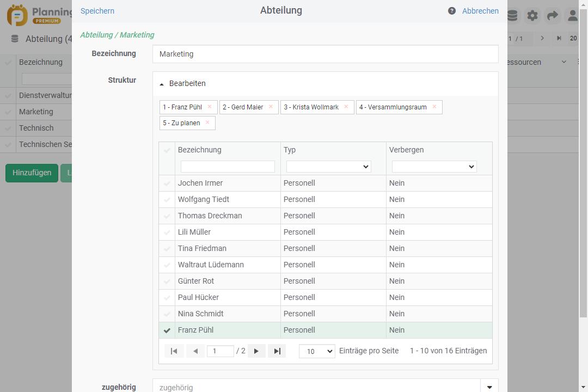Collapse the Bearbeiten section
The width and height of the screenshot is (588, 392).
tap(162, 84)
